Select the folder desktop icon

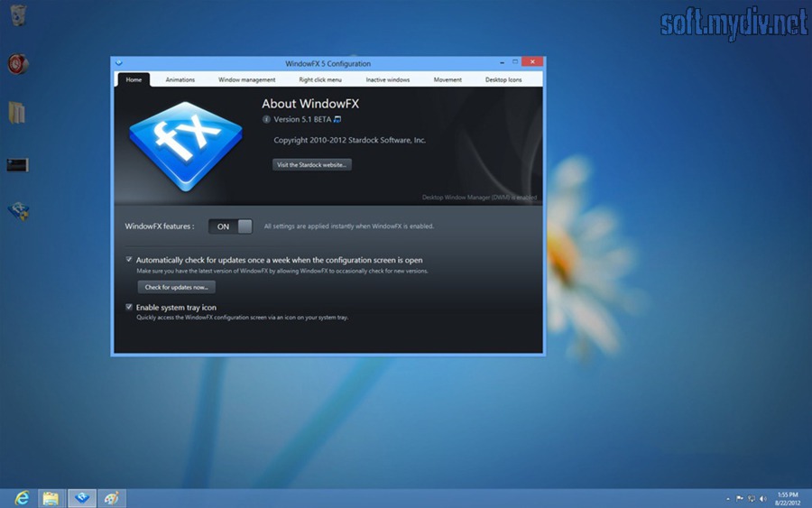[x=16, y=113]
